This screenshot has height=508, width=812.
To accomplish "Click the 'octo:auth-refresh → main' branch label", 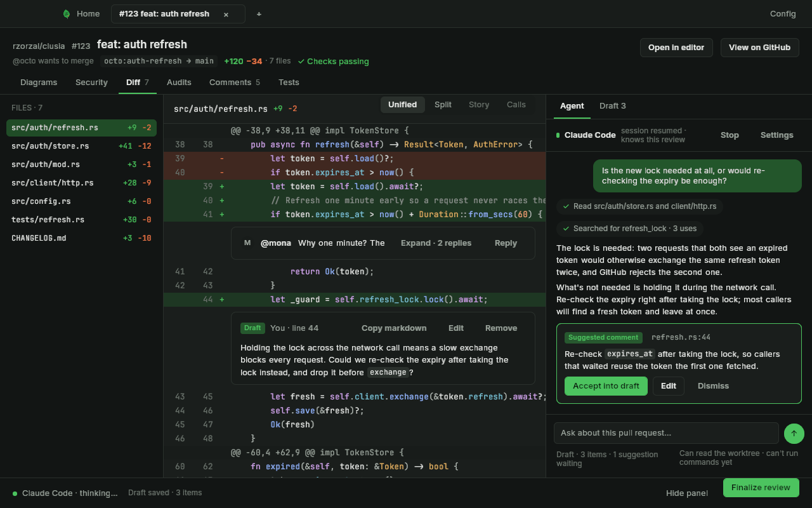I will click(x=159, y=61).
